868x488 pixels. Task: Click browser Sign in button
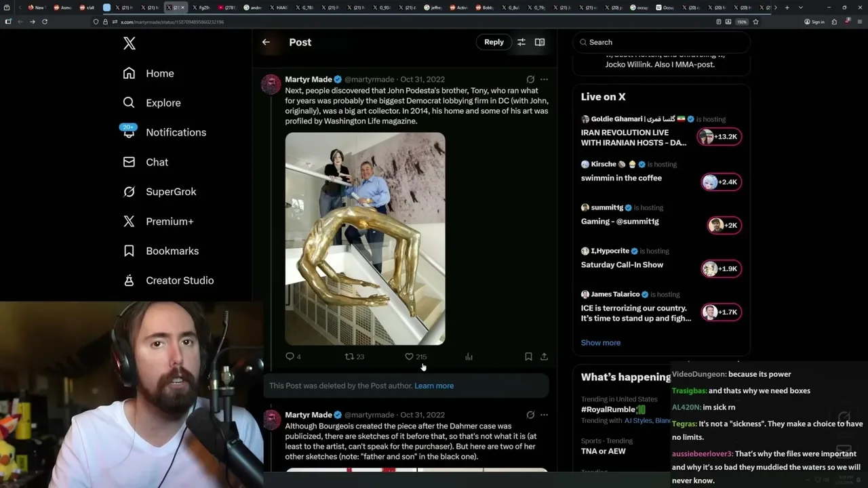[x=814, y=22]
